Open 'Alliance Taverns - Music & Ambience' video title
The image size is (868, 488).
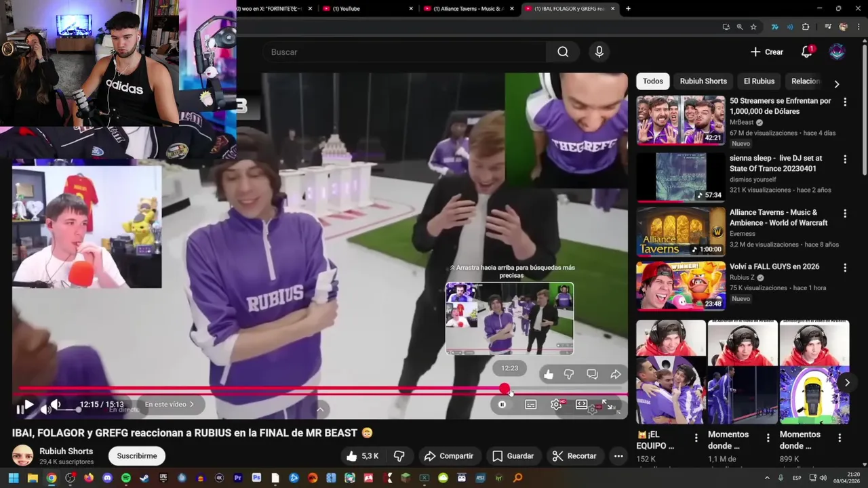(778, 218)
